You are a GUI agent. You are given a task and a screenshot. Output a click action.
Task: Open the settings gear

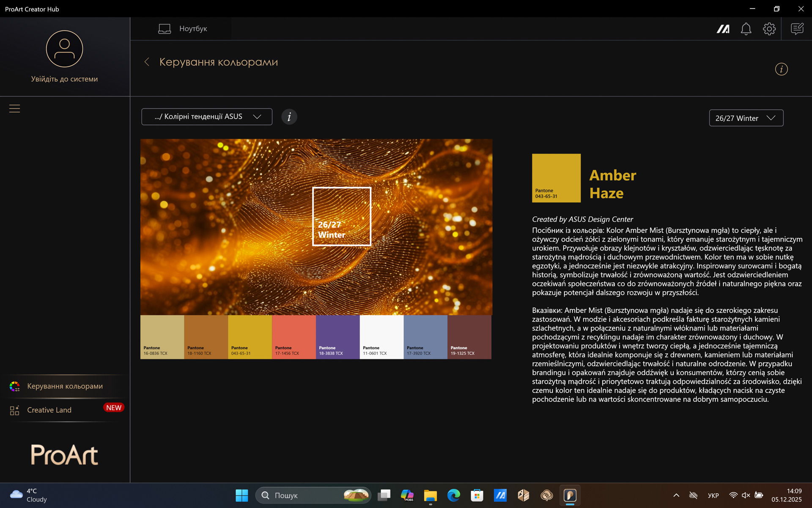pyautogui.click(x=769, y=29)
